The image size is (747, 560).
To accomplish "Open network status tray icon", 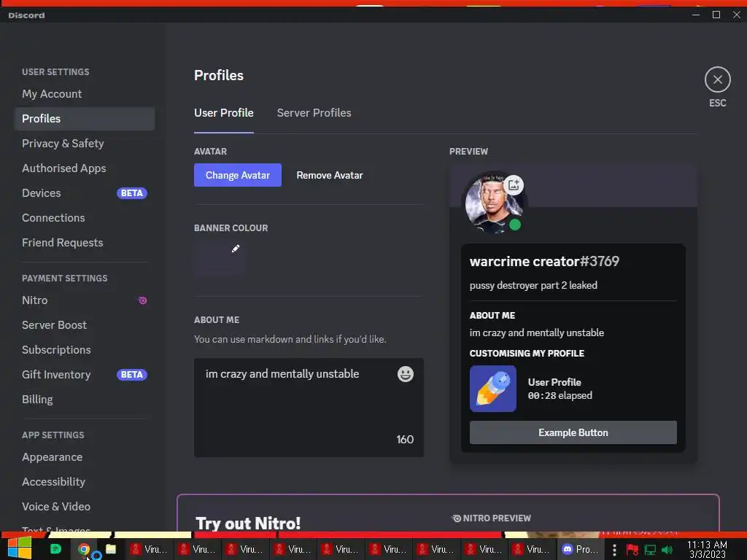I will (650, 550).
